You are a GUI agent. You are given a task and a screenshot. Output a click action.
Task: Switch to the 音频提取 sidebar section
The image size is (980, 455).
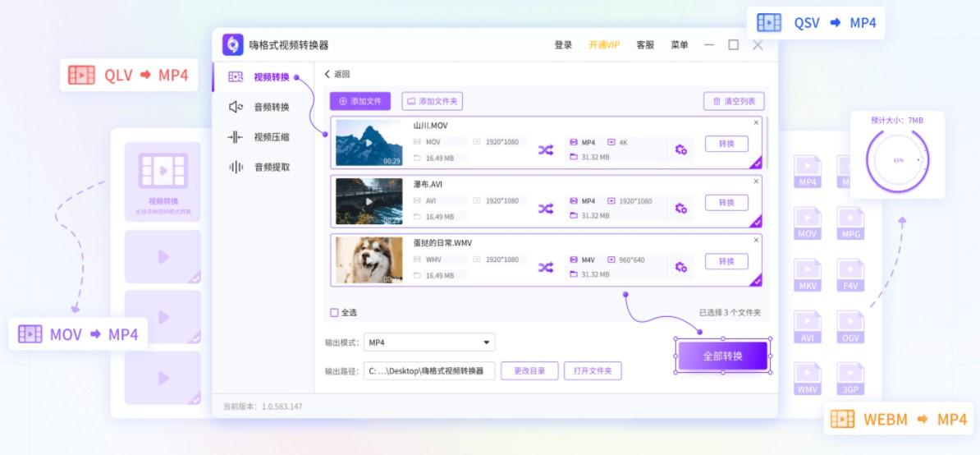263,167
